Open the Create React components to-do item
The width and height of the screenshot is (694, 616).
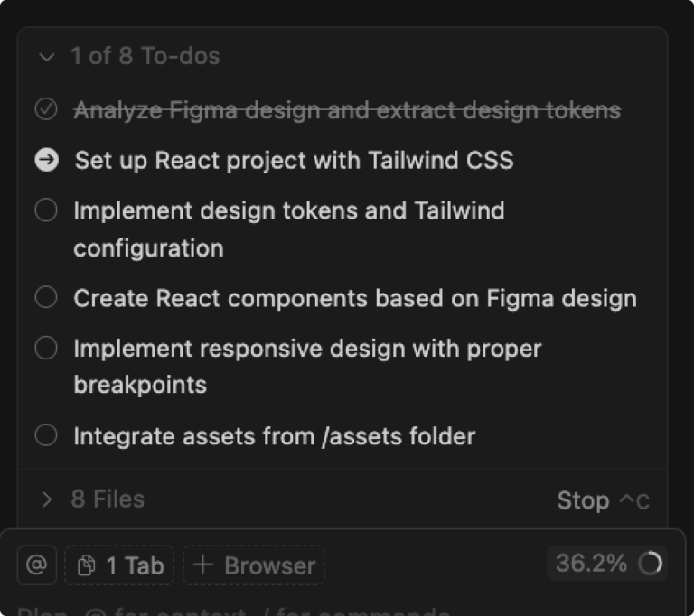(355, 298)
